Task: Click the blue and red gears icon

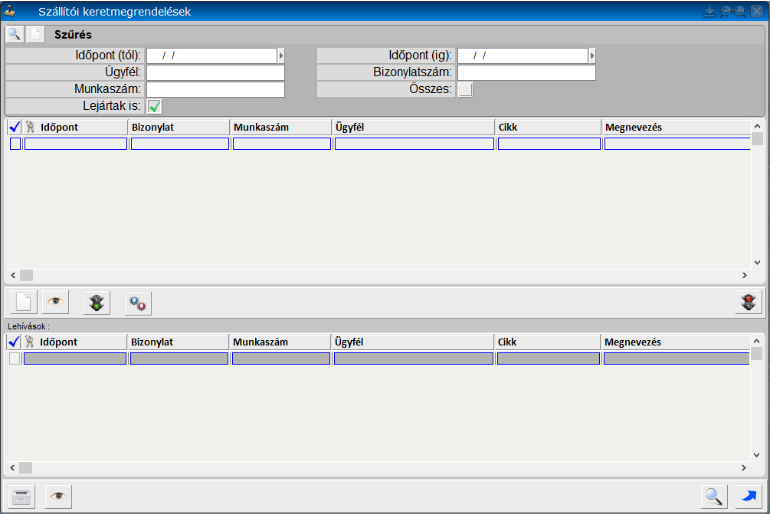Action: pos(138,302)
